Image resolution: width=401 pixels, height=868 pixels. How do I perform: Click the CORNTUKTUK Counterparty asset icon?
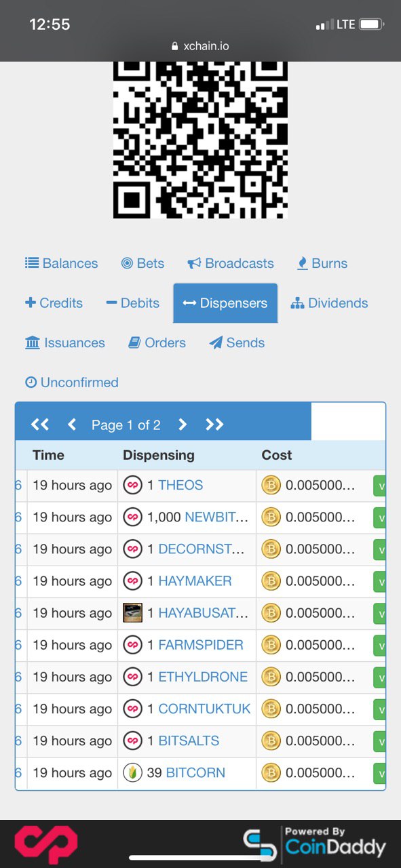(x=132, y=709)
